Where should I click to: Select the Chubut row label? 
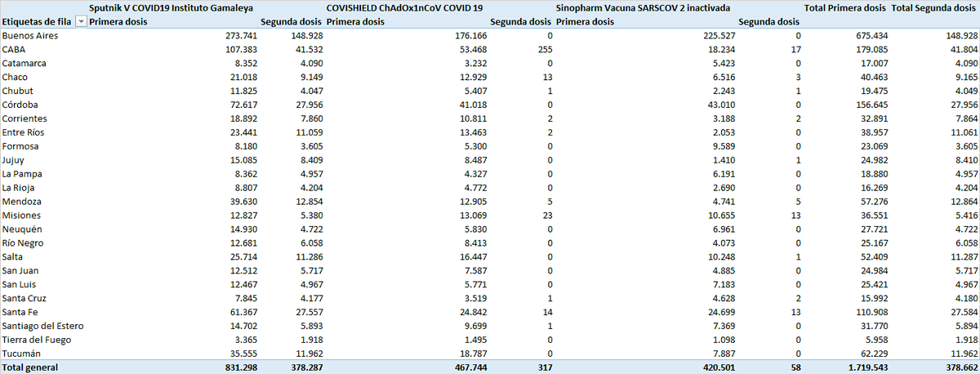(x=18, y=91)
